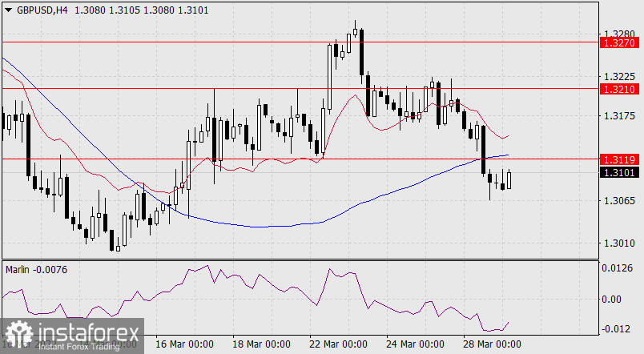Click the 28 Mar 00:00 time axis label

coord(492,344)
